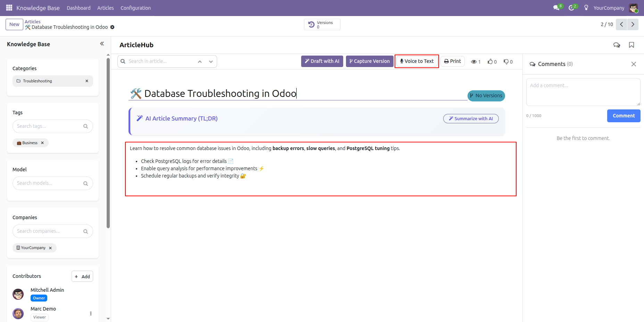Click Summarize with AI
Image resolution: width=644 pixels, height=322 pixels.
coord(471,118)
